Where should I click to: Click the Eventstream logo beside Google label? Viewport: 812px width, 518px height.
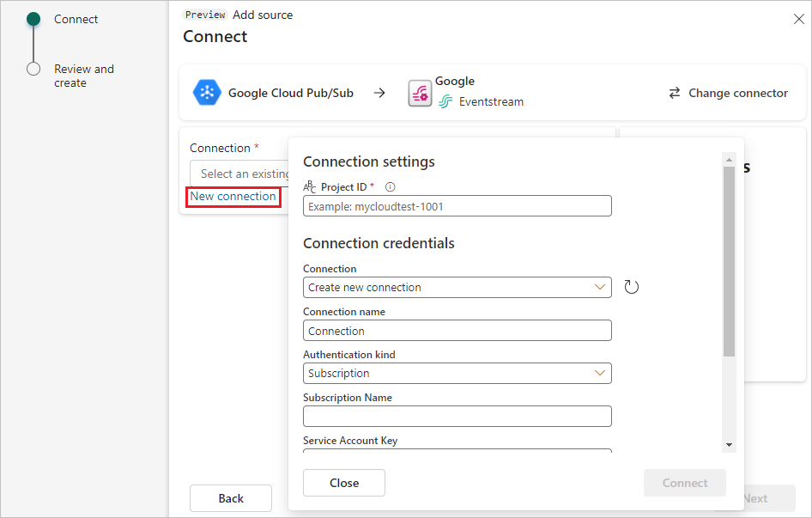(445, 101)
